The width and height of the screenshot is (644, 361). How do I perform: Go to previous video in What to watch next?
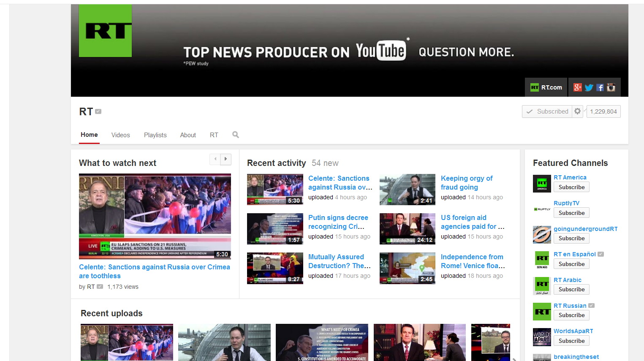coord(215,159)
